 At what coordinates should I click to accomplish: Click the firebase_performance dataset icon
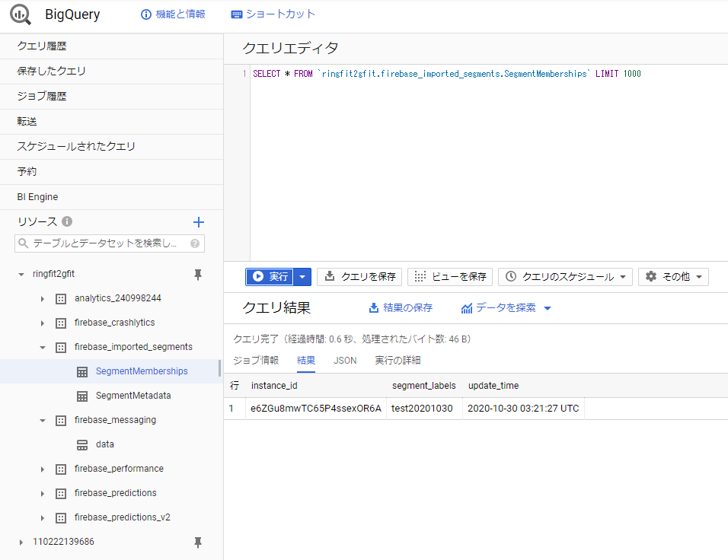tap(61, 469)
